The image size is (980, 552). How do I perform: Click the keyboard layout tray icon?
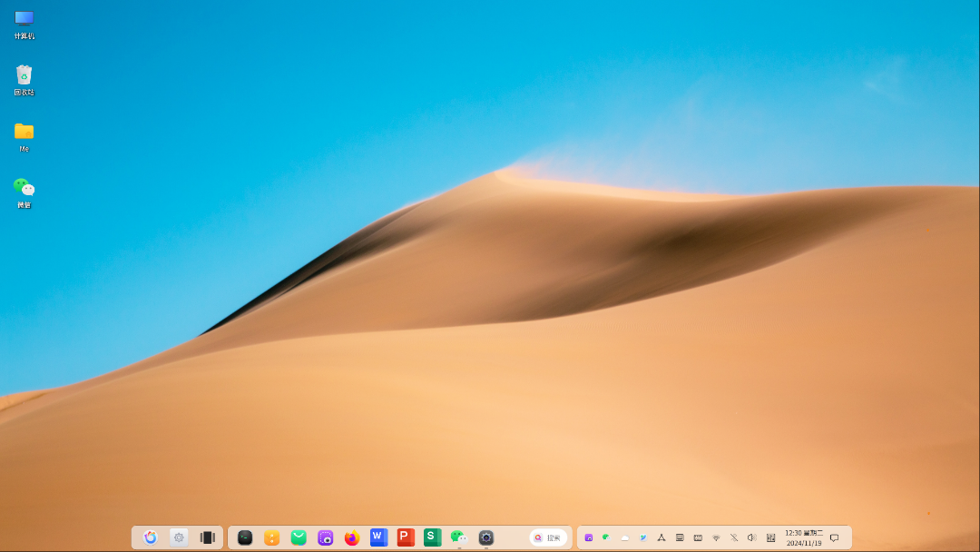pyautogui.click(x=698, y=537)
